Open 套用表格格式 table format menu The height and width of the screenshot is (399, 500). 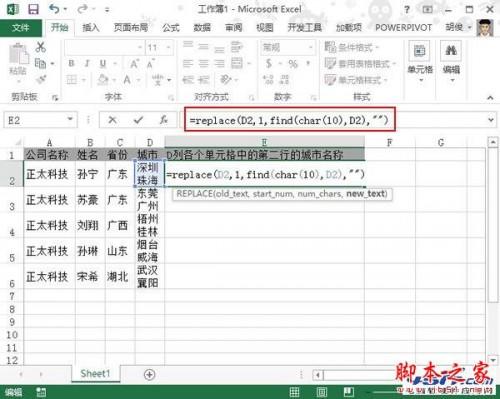360,63
